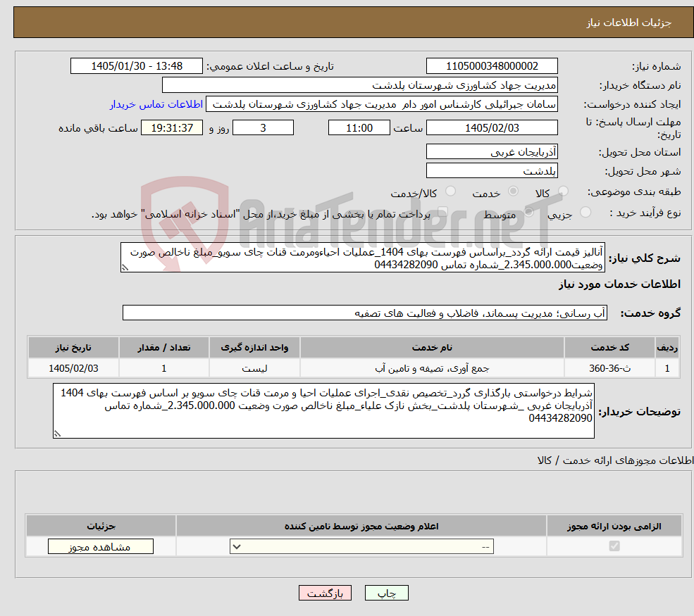Click the کد خدمت column header

point(609,348)
